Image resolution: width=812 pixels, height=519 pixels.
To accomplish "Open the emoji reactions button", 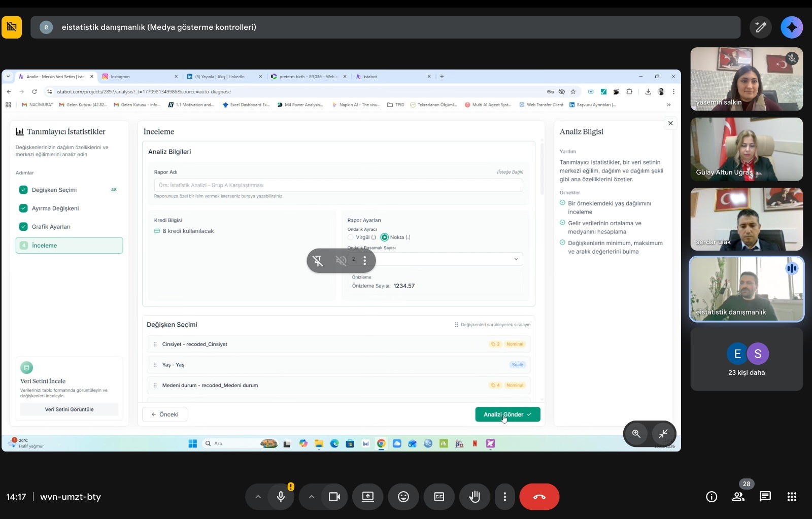I will click(x=403, y=497).
